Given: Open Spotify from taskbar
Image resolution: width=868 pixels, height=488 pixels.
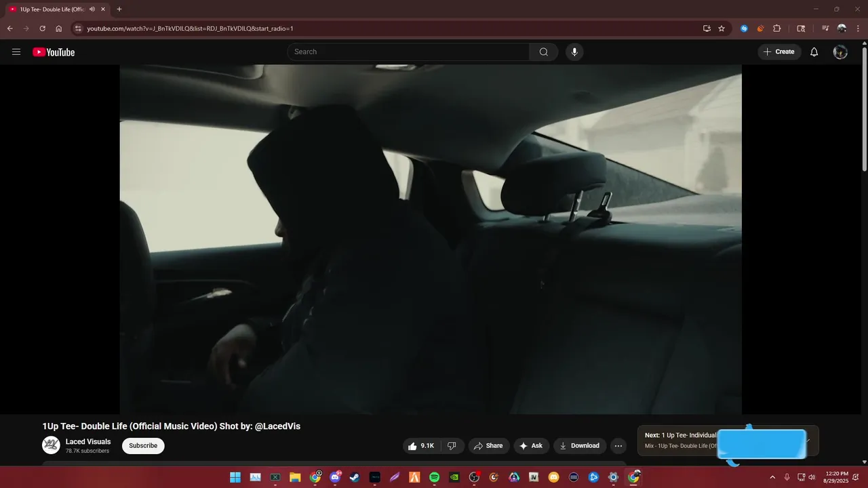Looking at the screenshot, I should pyautogui.click(x=435, y=477).
